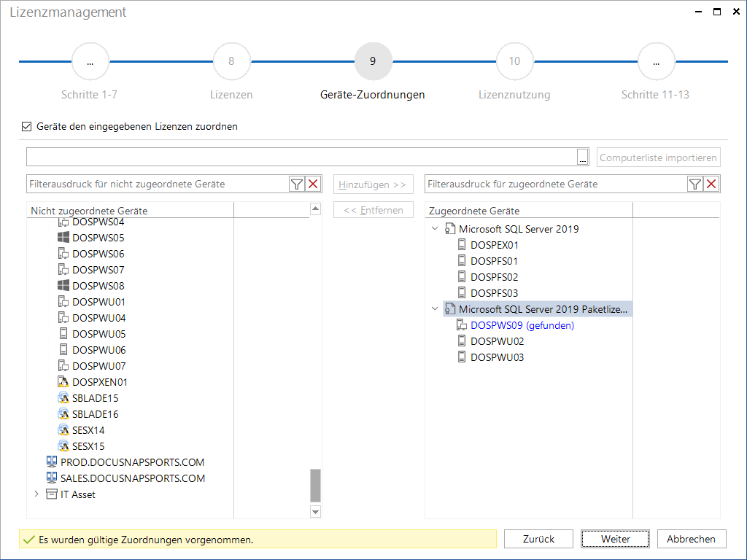
Task: Click the workstation icon beside DOSPWS09 (gefunden)
Action: pos(462,324)
